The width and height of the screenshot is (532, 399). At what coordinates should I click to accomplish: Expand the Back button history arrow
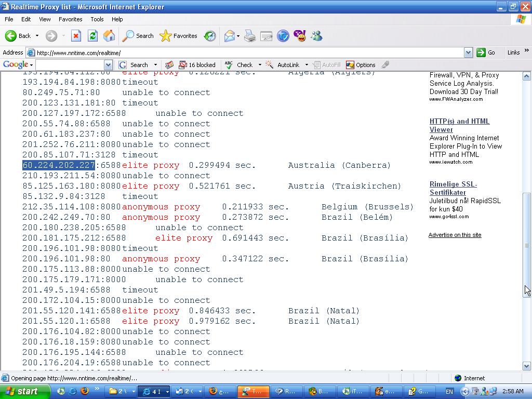click(37, 36)
